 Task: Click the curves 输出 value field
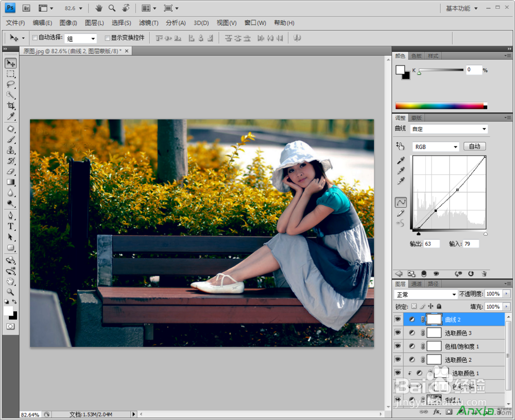[431, 244]
